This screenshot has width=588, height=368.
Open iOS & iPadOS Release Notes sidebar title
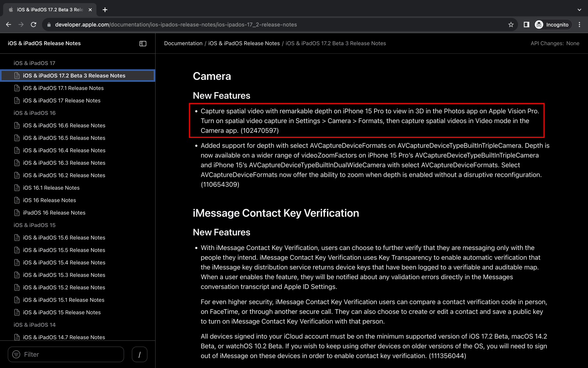pyautogui.click(x=44, y=43)
